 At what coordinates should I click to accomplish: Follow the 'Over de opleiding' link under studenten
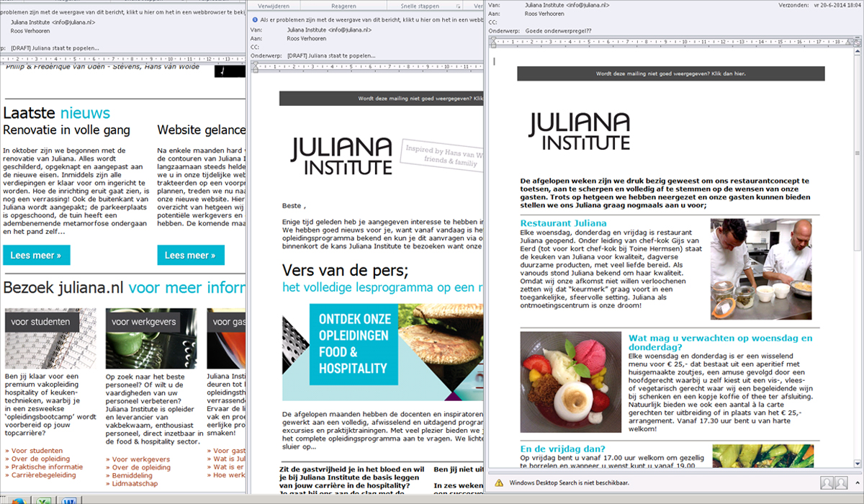click(x=40, y=459)
